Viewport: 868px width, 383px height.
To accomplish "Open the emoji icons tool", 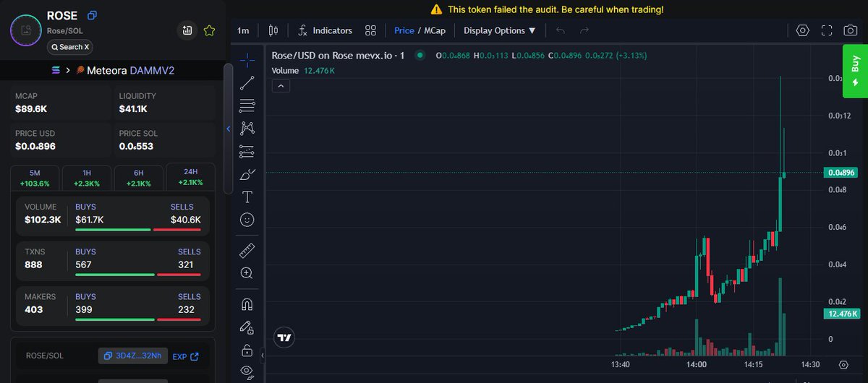I will tap(247, 219).
